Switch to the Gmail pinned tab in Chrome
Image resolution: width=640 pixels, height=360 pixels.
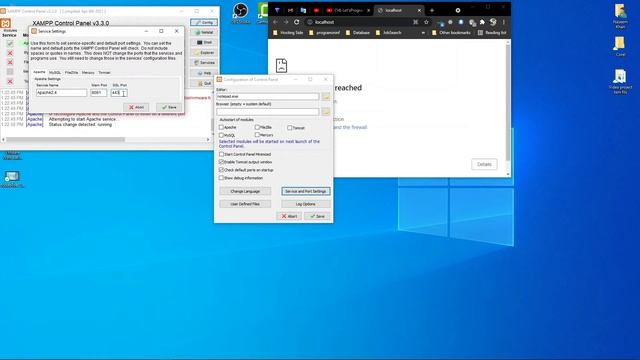point(290,10)
